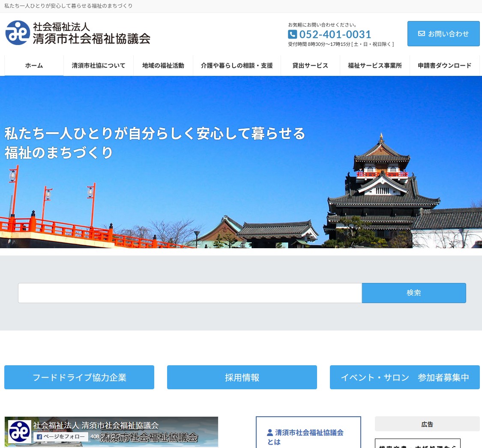
Task: Click the Kiyosu welfare council logo
Action: tap(78, 33)
